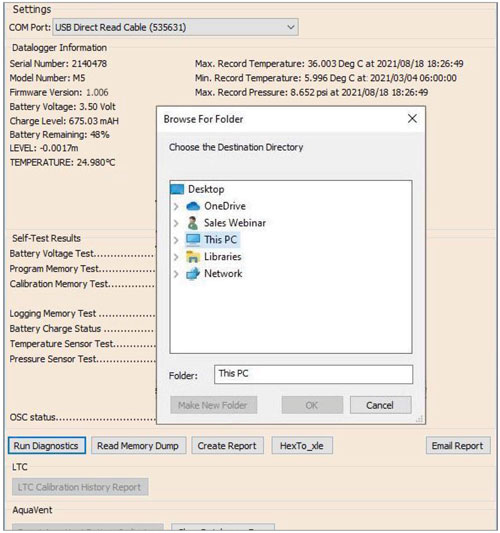Click the Min. Record Temperature line
The image size is (500, 533).
click(x=326, y=78)
